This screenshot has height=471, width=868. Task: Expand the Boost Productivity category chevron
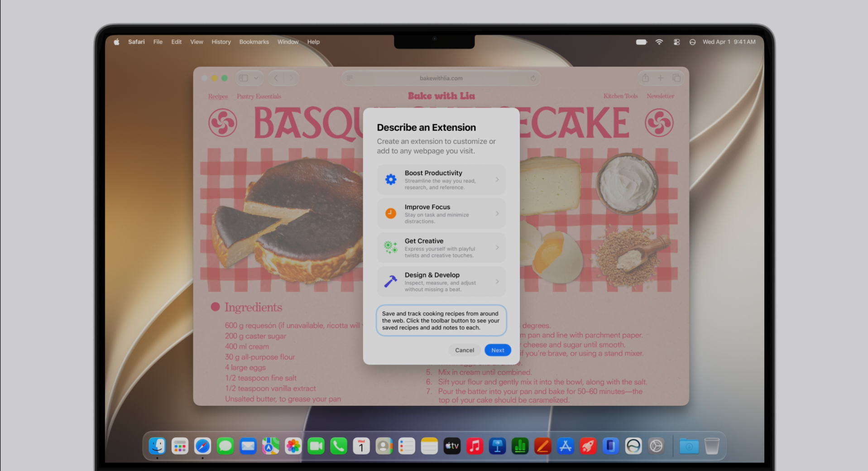coord(497,180)
